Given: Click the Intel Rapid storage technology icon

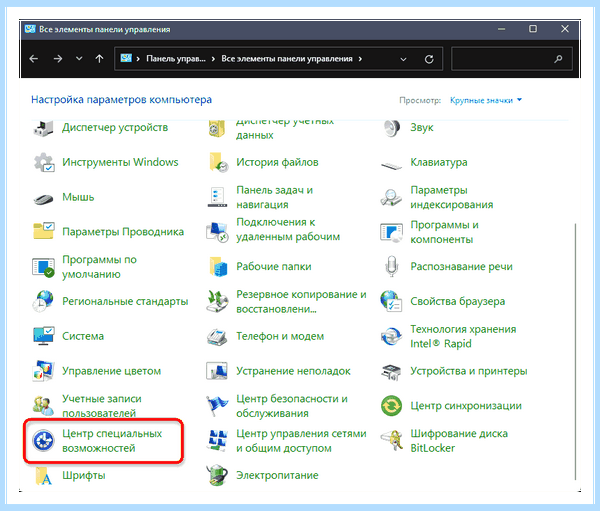Looking at the screenshot, I should pyautogui.click(x=391, y=337).
